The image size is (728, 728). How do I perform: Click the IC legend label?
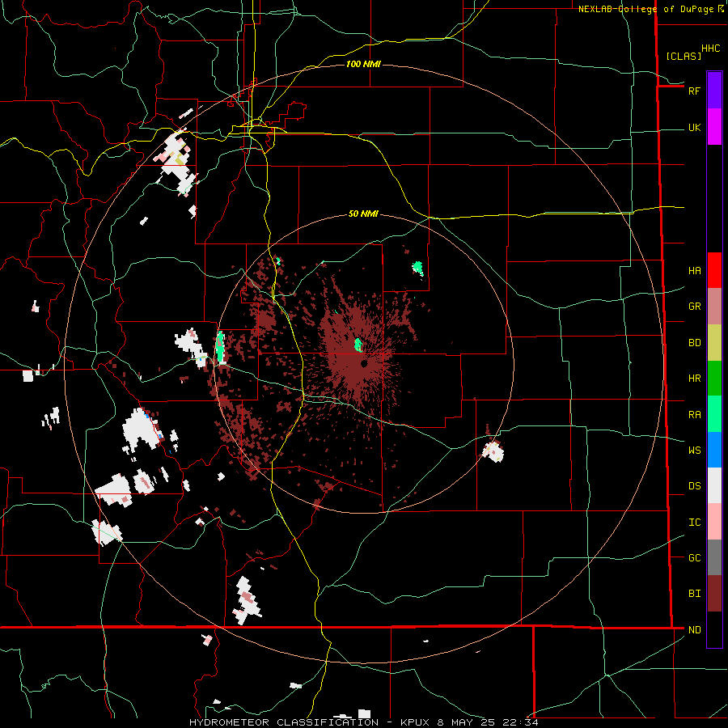(694, 523)
